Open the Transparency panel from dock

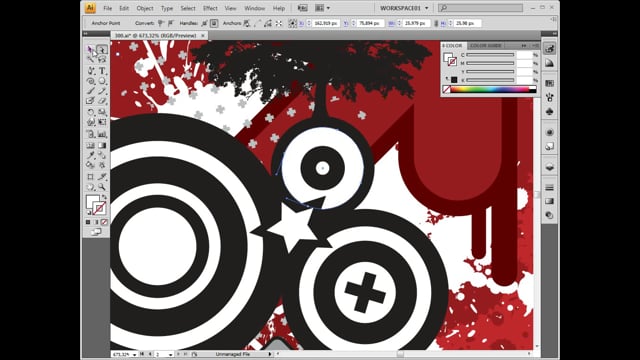(x=550, y=215)
